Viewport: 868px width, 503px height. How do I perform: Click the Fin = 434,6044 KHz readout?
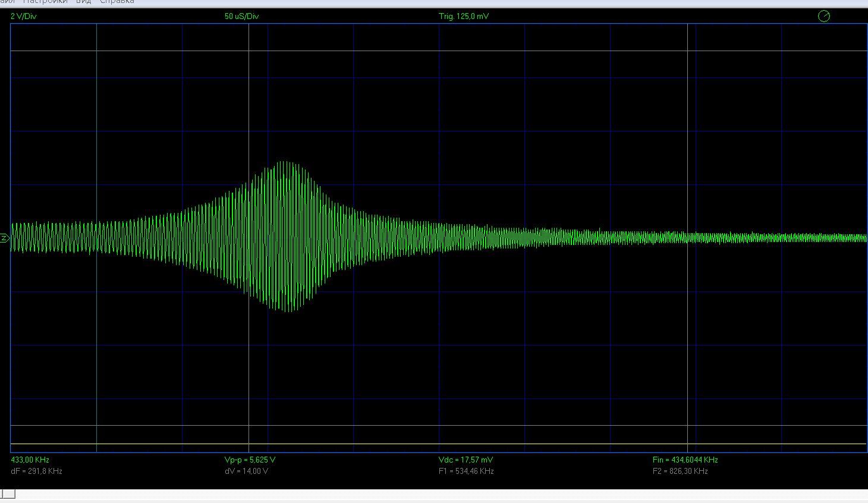pyautogui.click(x=685, y=460)
